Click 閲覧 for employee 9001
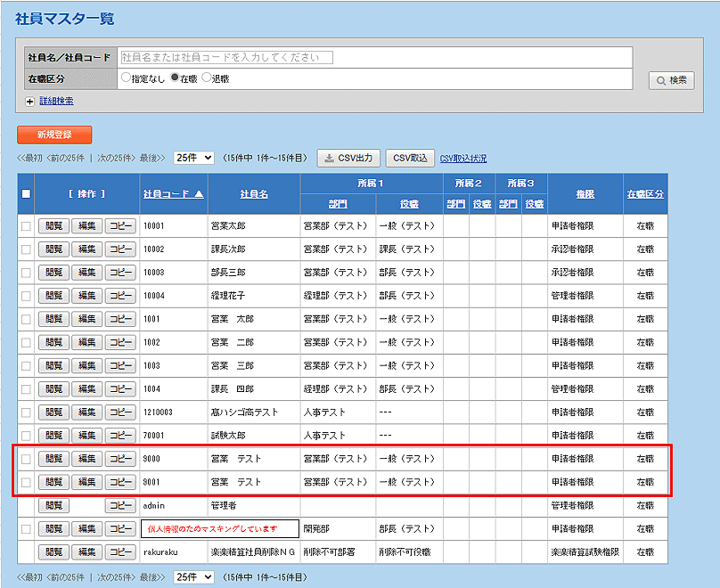 pyautogui.click(x=53, y=482)
